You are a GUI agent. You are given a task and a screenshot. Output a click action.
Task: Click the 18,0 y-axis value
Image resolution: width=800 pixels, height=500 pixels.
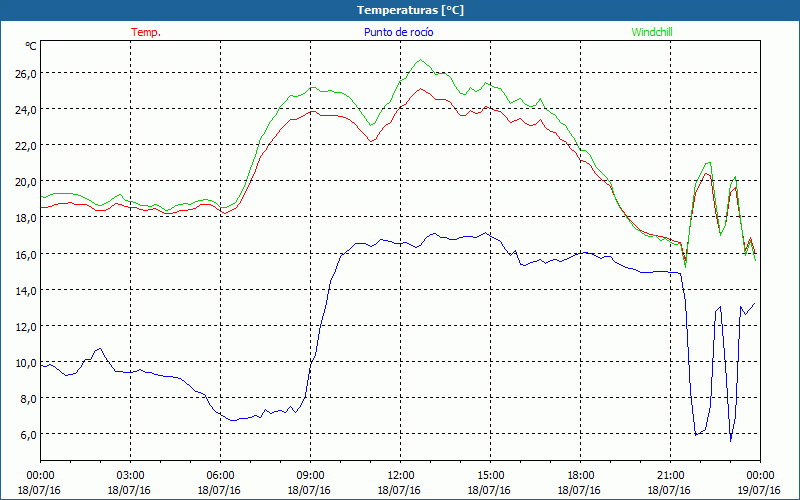[x=26, y=218]
